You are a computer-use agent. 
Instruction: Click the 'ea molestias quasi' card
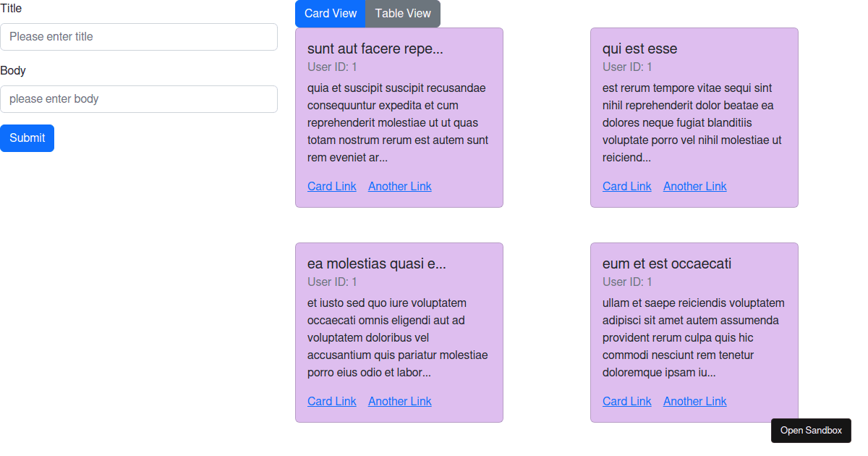click(x=399, y=332)
